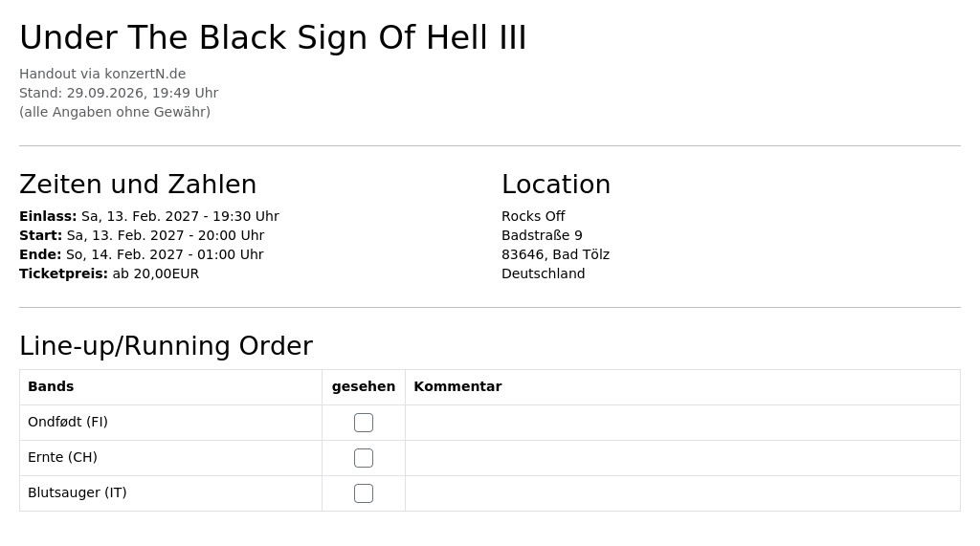
Task: Tick the gesehen checkbox for Ernte (CH)
Action: tap(363, 458)
